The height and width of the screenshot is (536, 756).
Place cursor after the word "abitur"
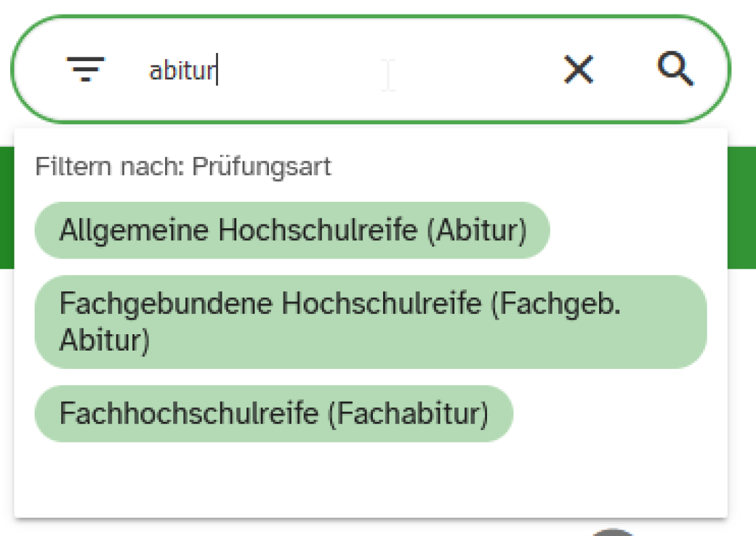pyautogui.click(x=216, y=71)
